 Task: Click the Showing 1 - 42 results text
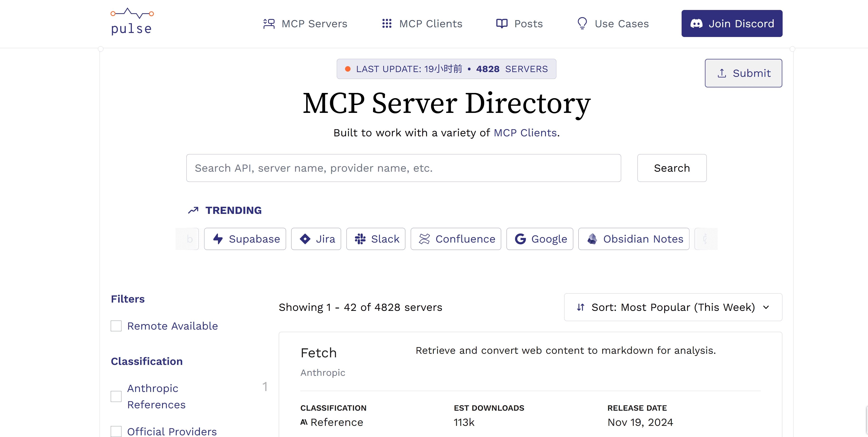point(360,307)
